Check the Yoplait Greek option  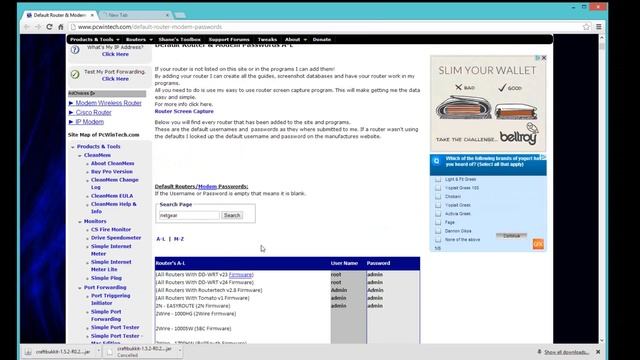point(438,205)
